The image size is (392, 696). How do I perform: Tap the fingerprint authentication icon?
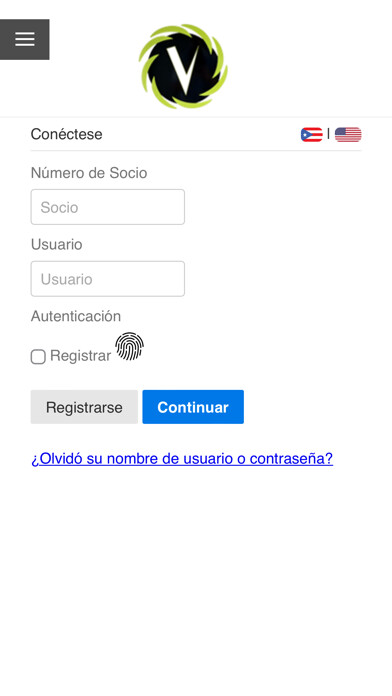[x=130, y=346]
